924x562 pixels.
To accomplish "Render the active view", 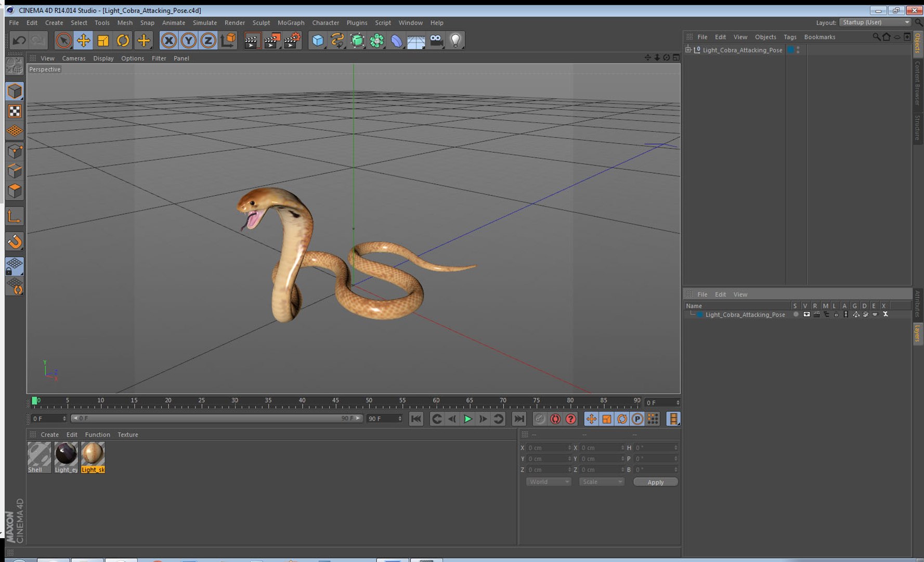I will [252, 41].
